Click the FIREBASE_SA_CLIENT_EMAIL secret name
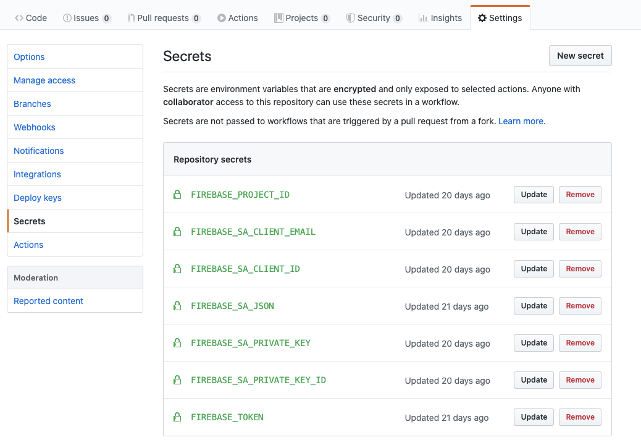 coord(253,232)
